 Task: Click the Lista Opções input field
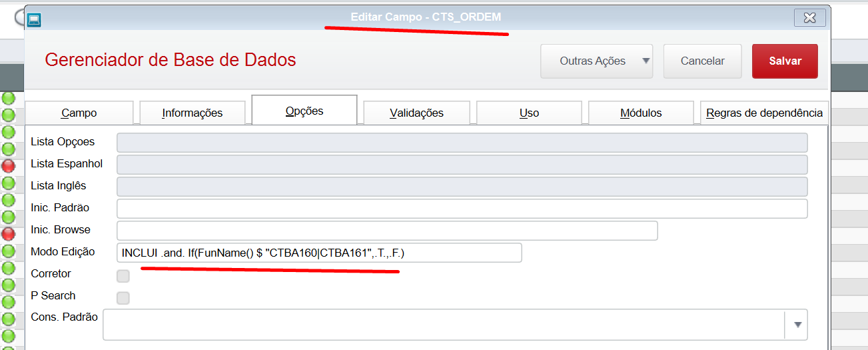pos(462,143)
